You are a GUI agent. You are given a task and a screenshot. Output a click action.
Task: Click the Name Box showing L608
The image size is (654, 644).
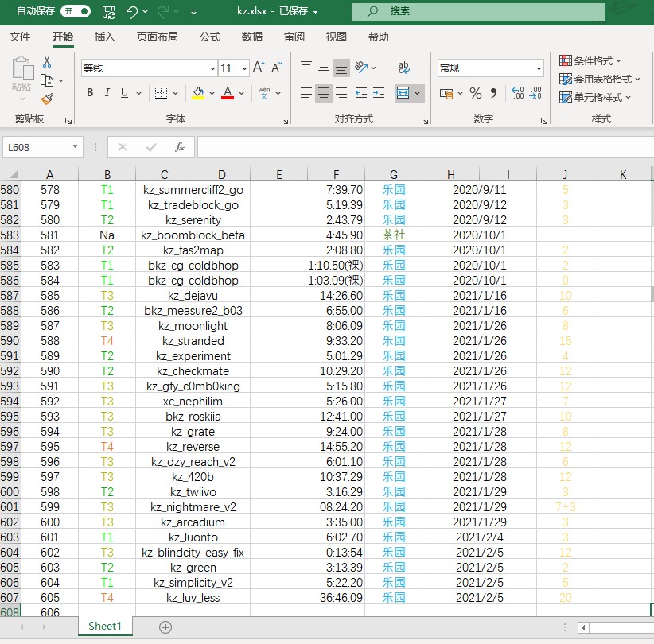pyautogui.click(x=37, y=147)
